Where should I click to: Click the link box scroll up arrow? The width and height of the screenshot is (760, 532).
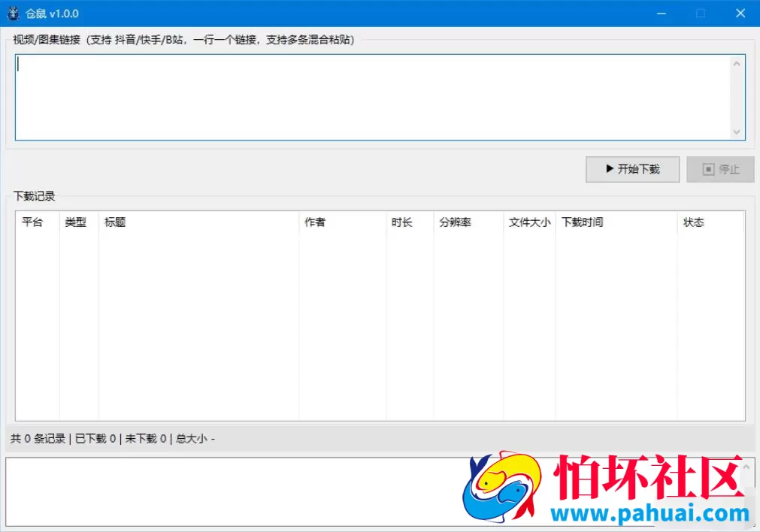(737, 63)
